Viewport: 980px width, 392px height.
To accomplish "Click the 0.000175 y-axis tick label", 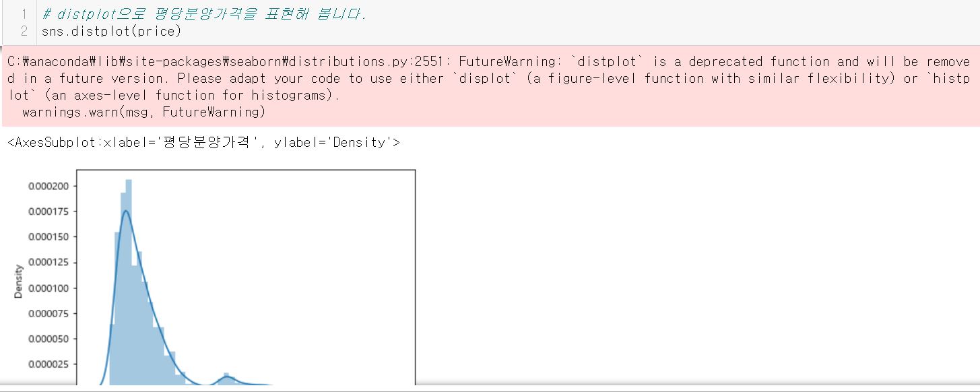I will (53, 211).
